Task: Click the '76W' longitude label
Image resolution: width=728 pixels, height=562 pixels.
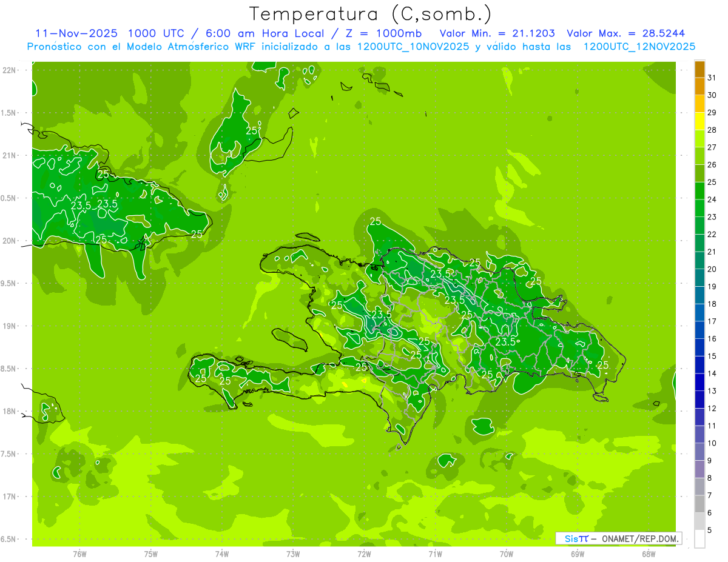Action: tap(79, 554)
